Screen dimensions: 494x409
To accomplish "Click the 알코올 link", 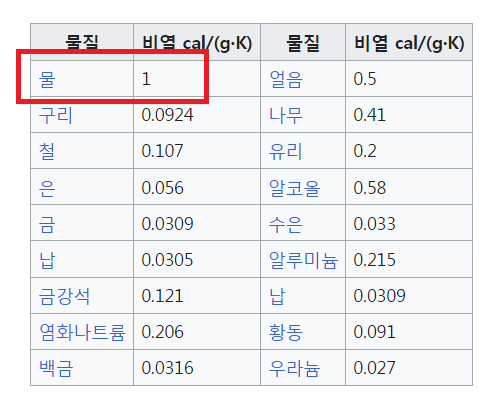I will [295, 188].
